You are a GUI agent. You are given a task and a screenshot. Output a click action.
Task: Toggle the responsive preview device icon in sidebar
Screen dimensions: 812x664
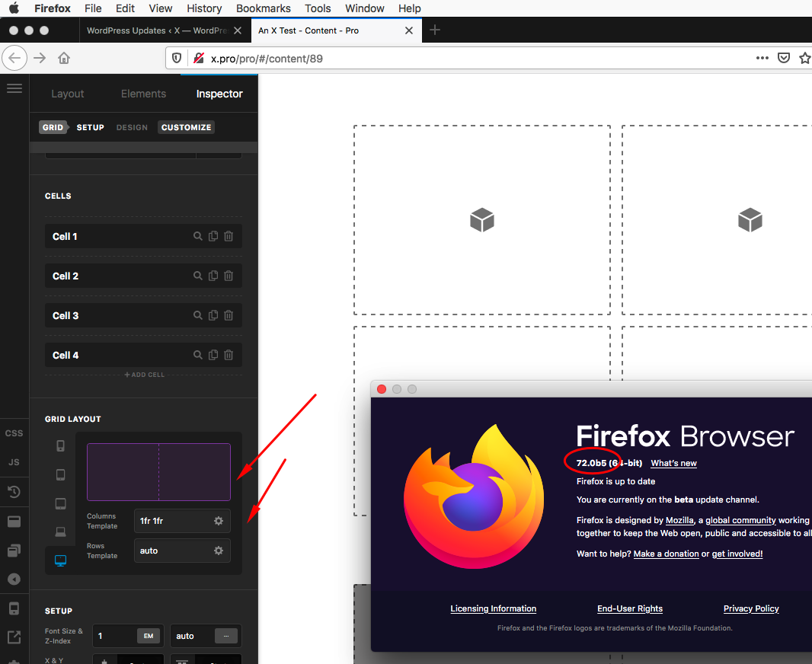click(x=14, y=608)
